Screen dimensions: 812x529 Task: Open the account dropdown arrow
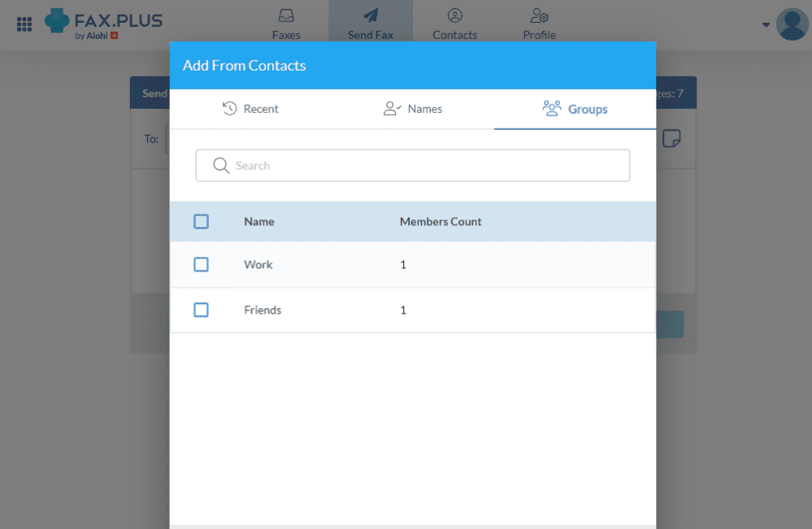765,25
